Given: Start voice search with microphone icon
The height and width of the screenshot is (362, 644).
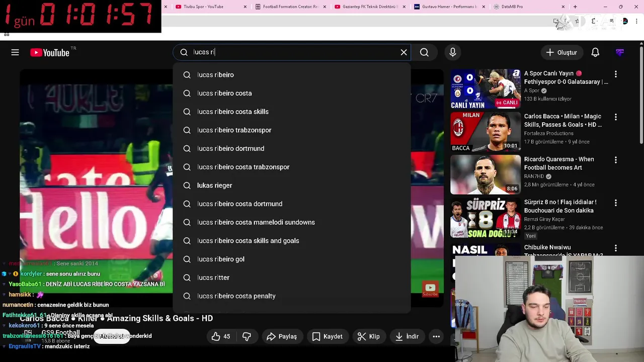Looking at the screenshot, I should click(x=453, y=52).
